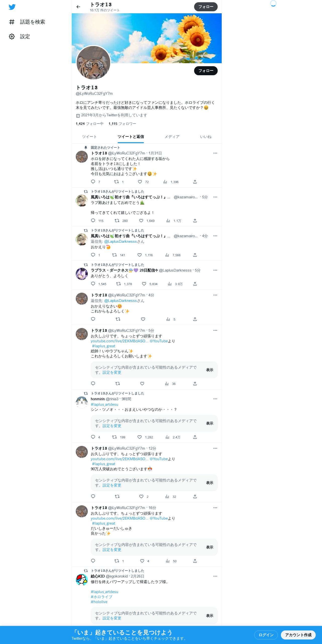Open the #laplus_artdesu hashtag on honmirin's tweet
322x644 pixels.
click(x=105, y=405)
